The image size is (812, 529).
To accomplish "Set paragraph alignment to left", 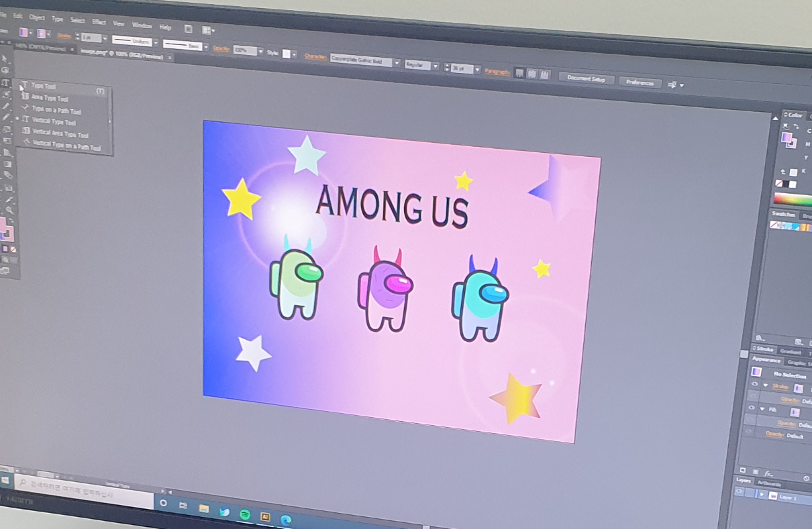I will click(519, 73).
